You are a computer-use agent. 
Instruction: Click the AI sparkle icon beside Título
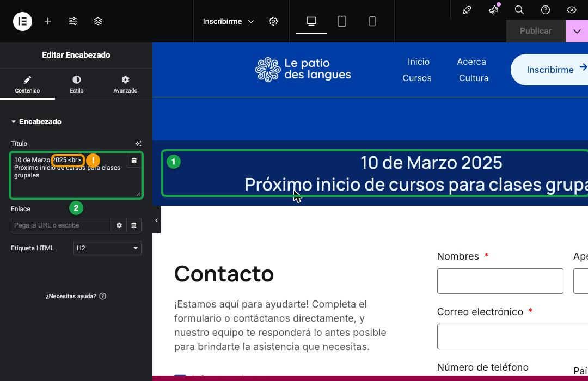(138, 144)
